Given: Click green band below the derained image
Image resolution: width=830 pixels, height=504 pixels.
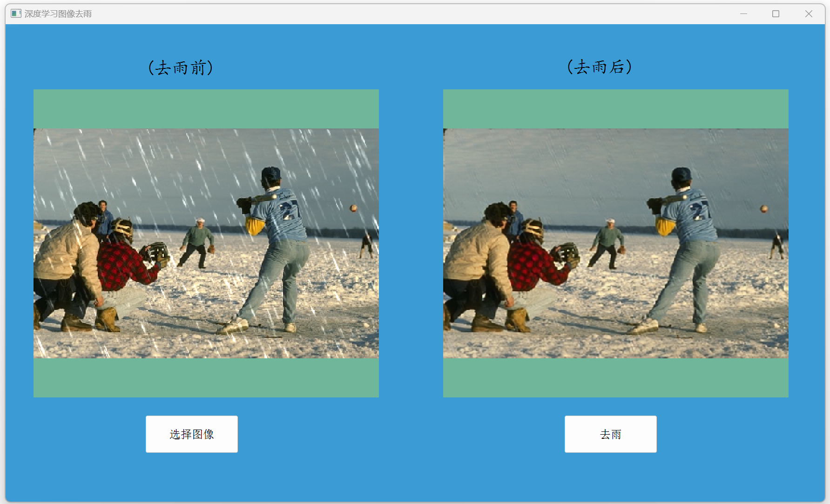Looking at the screenshot, I should (616, 377).
